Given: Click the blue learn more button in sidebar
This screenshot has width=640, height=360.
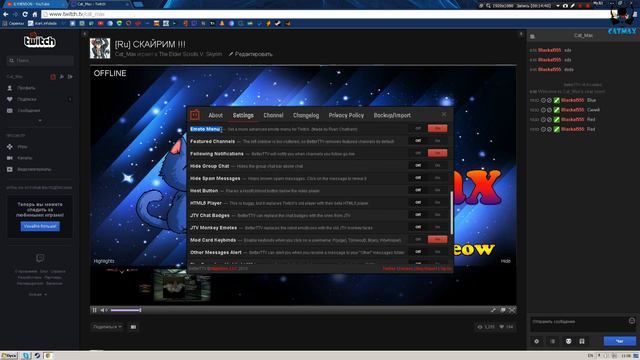Looking at the screenshot, I should coord(40,226).
